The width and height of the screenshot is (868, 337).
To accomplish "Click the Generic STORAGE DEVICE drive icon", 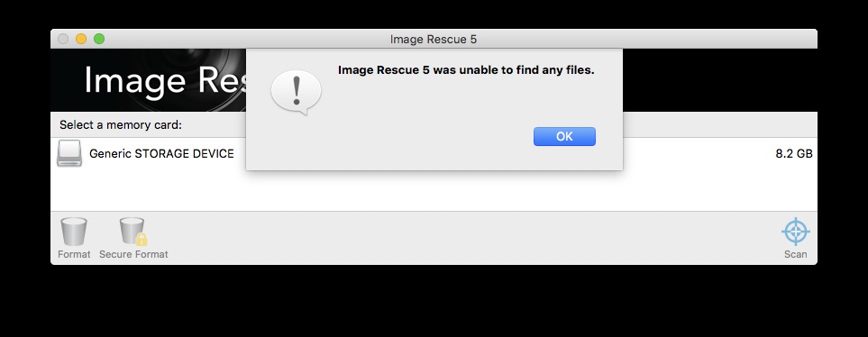I will point(69,153).
